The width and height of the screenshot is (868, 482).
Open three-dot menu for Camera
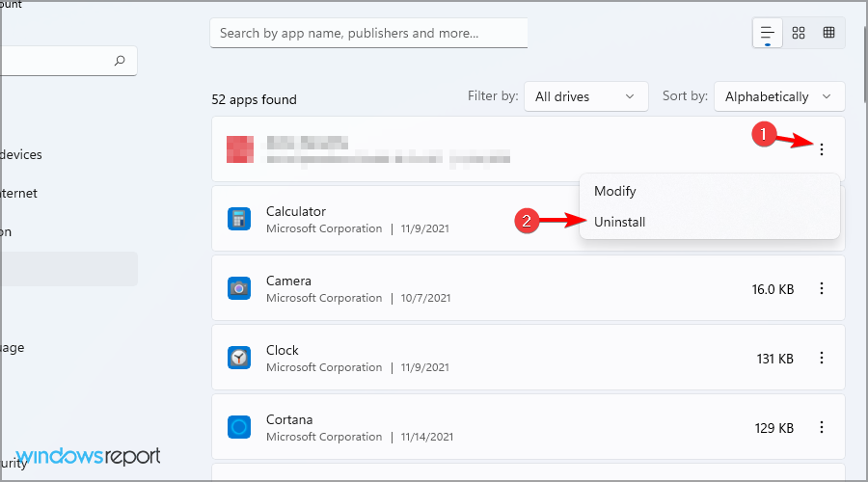(x=822, y=288)
